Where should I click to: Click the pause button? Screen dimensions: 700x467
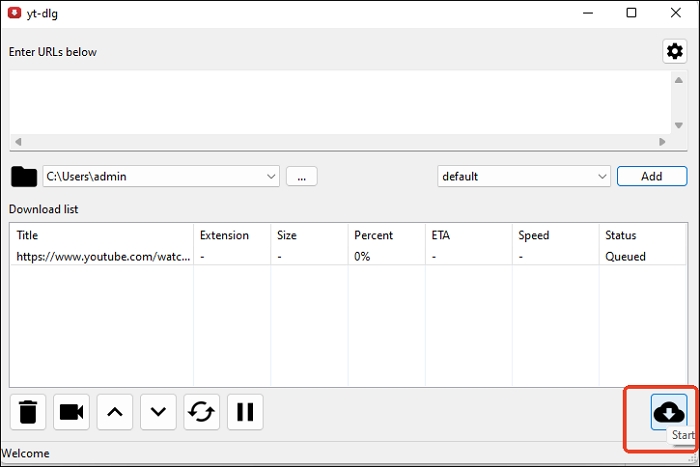point(245,412)
